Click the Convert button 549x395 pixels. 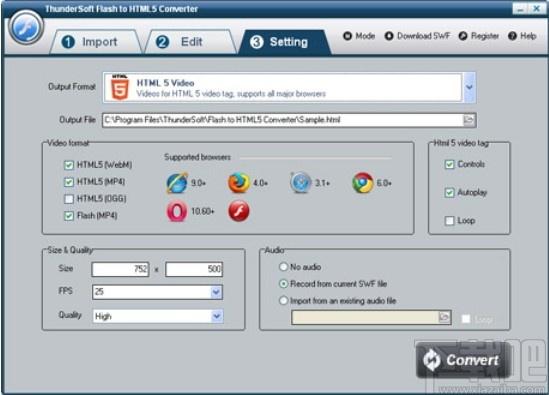463,360
